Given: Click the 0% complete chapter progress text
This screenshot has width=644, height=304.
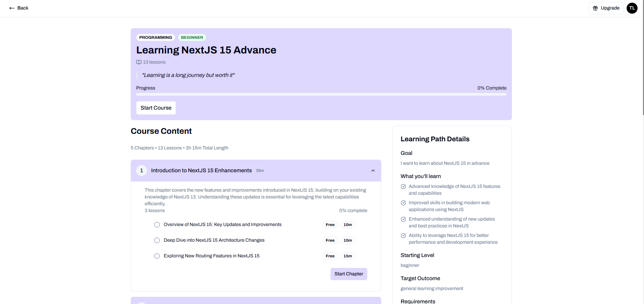Looking at the screenshot, I should pos(353,211).
